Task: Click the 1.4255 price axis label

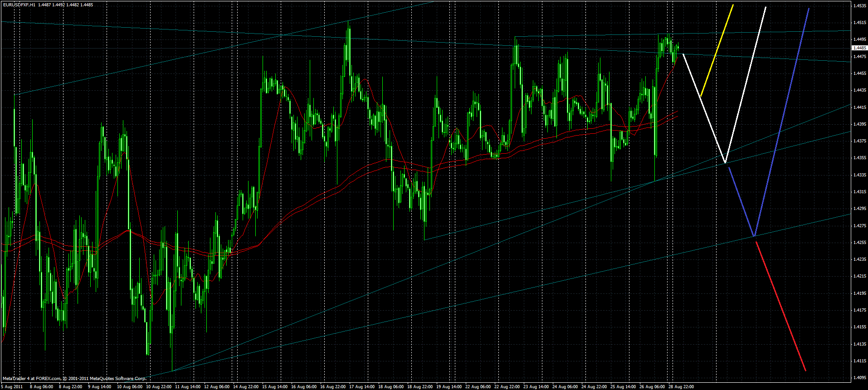Action: (859, 242)
